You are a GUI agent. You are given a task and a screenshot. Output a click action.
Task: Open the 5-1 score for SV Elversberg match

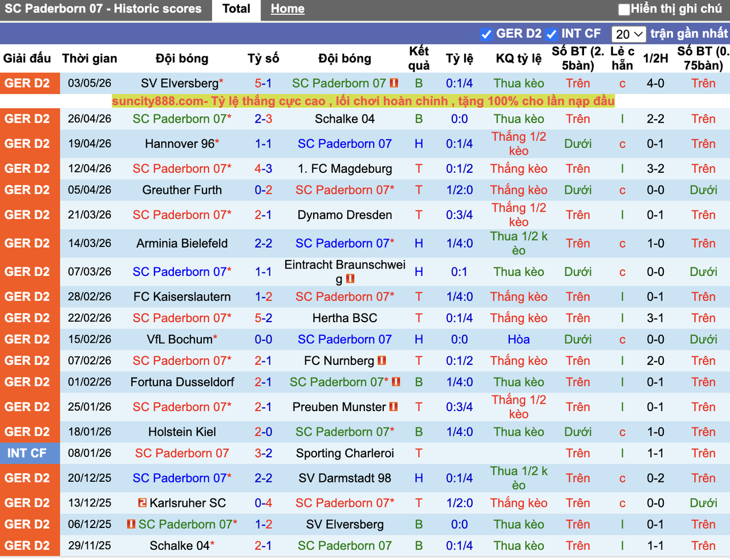pos(263,83)
